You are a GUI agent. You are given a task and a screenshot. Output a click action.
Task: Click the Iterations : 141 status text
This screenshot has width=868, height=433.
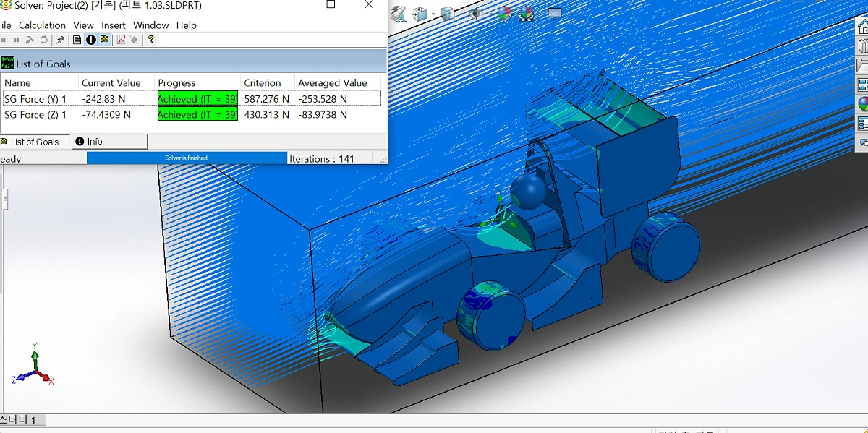pyautogui.click(x=322, y=159)
